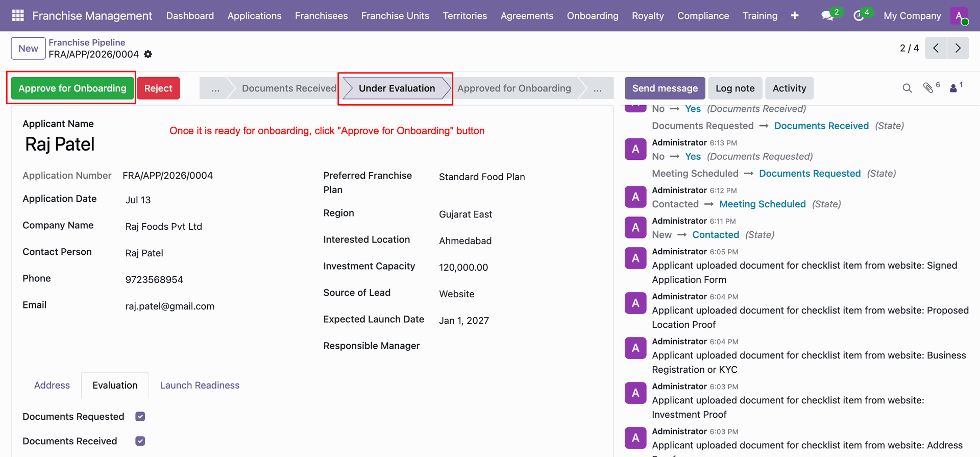Viewport: 980px width, 457px height.
Task: Click Administrator avatar on 6:05 PM message
Action: point(635,258)
